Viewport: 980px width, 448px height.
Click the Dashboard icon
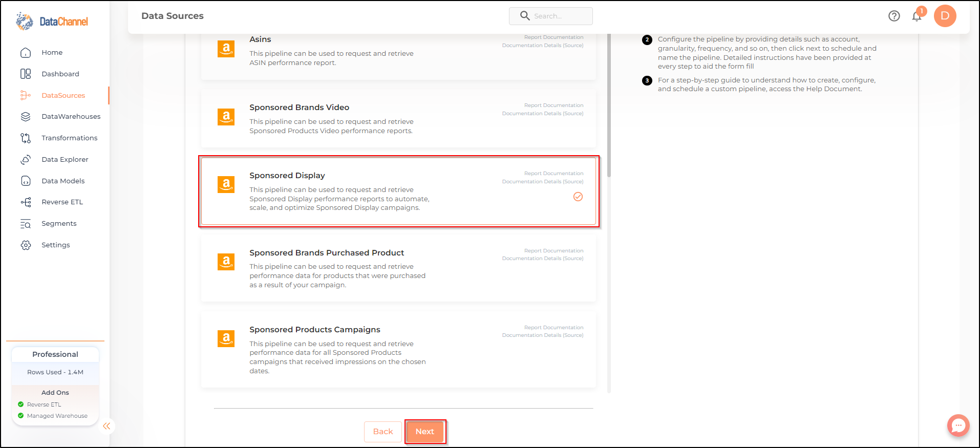[x=26, y=74]
